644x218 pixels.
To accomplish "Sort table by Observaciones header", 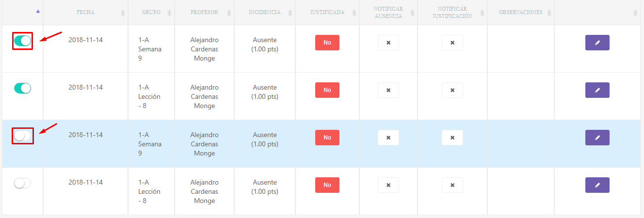I will pyautogui.click(x=520, y=13).
